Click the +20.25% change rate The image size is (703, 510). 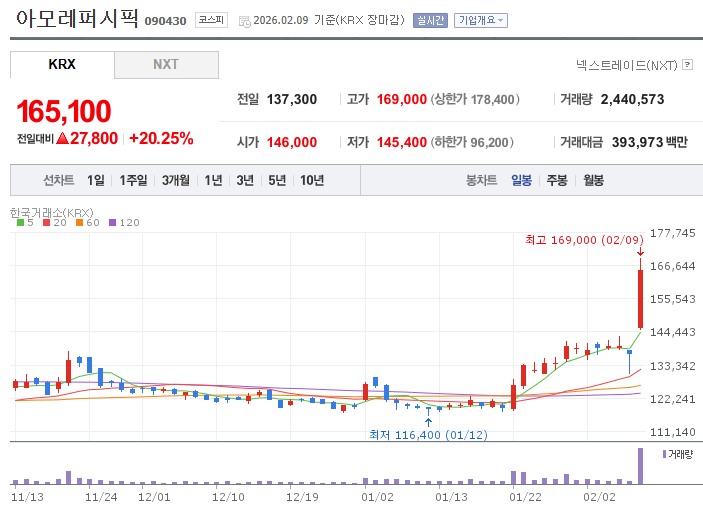click(x=161, y=138)
